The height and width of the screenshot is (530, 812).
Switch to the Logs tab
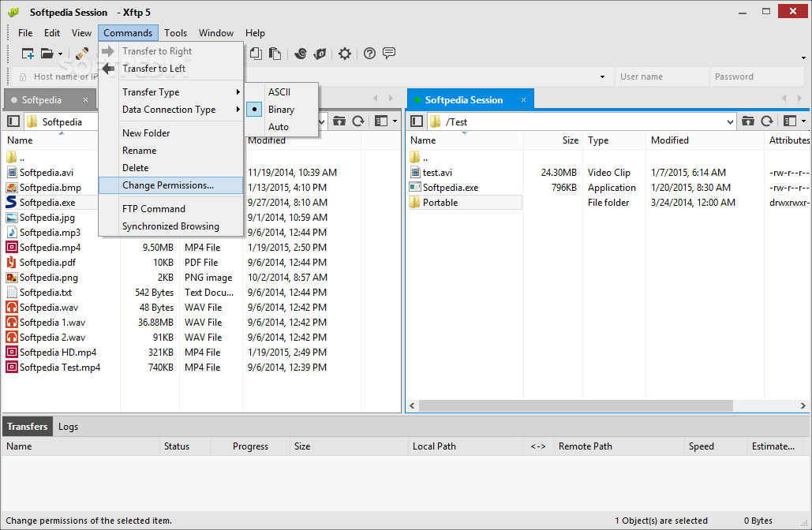pyautogui.click(x=68, y=427)
